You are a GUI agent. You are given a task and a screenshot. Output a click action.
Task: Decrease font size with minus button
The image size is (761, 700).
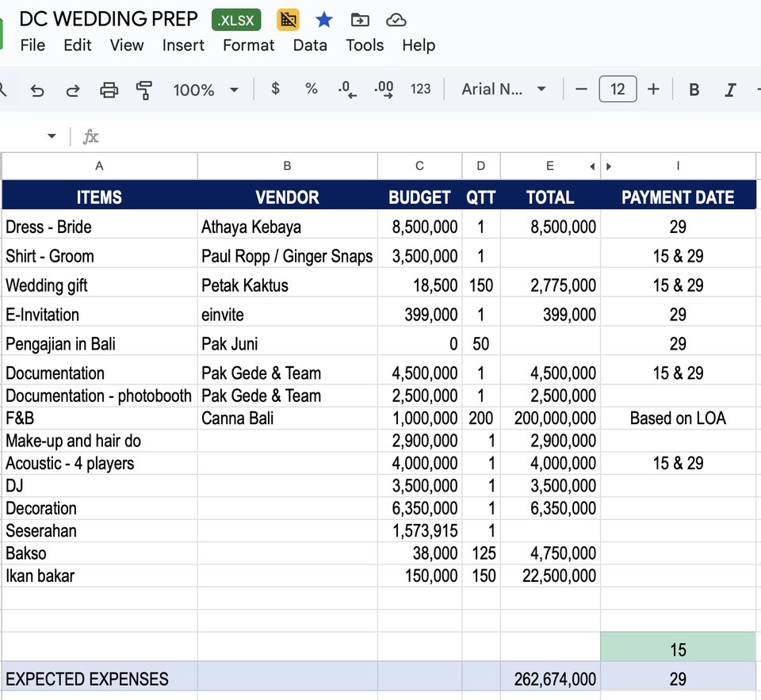pyautogui.click(x=581, y=90)
